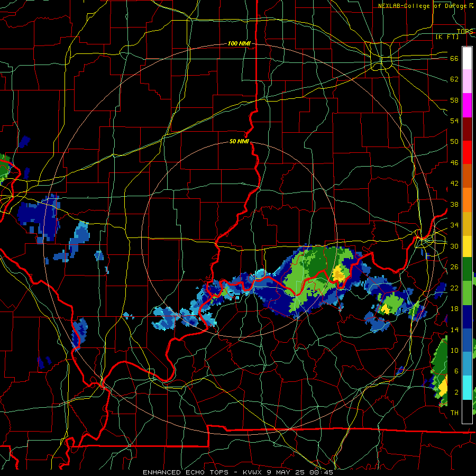Select the ENHANCED ECHO TOPS KVWX caption
This screenshot has height=476, width=476.
pyautogui.click(x=238, y=472)
